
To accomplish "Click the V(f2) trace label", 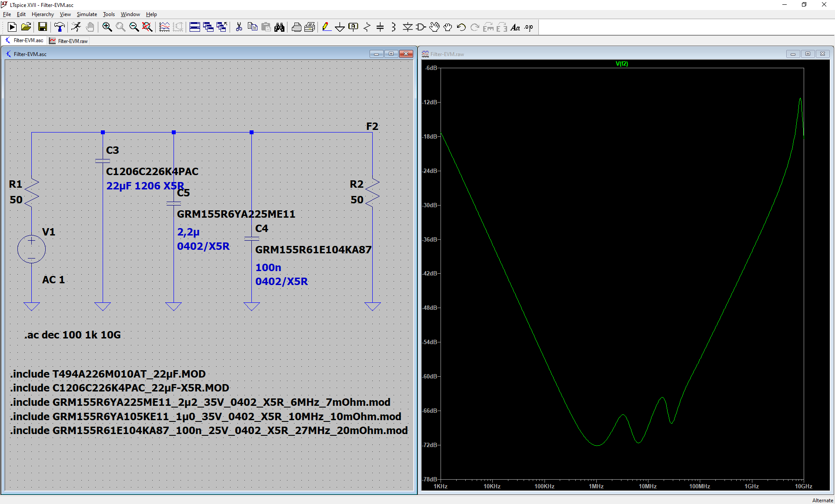I will [x=621, y=63].
